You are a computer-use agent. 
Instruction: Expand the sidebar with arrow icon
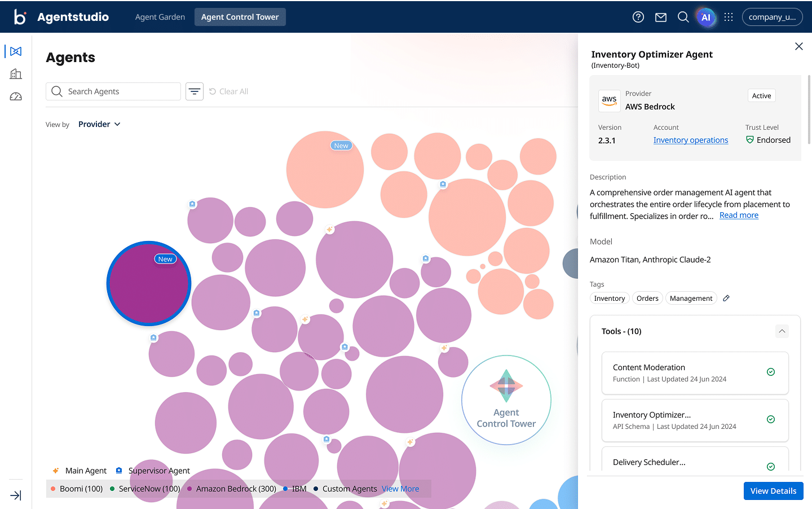tap(16, 495)
